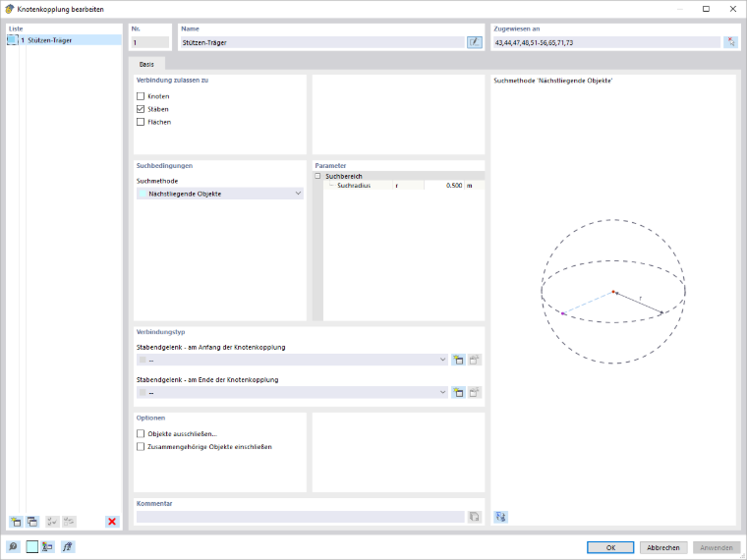Viewport: 747px width, 560px height.
Task: Click the app icon in the title bar
Action: (x=9, y=9)
